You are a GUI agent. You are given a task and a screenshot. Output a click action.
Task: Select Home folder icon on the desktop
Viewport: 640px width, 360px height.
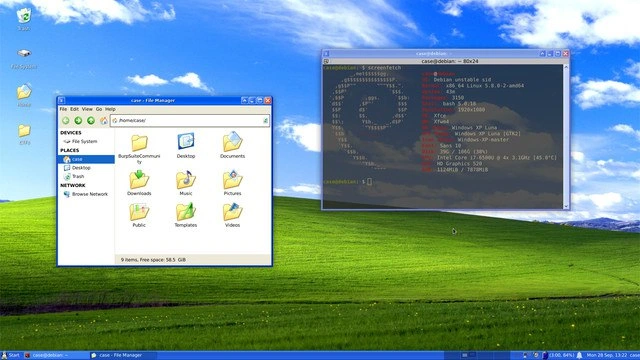point(24,95)
